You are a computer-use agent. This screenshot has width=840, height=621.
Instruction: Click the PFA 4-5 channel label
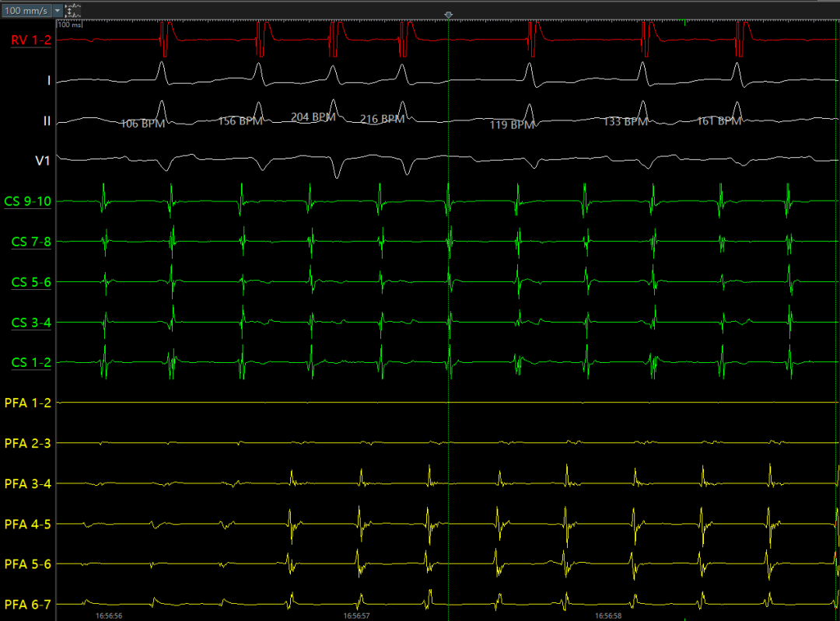click(28, 524)
